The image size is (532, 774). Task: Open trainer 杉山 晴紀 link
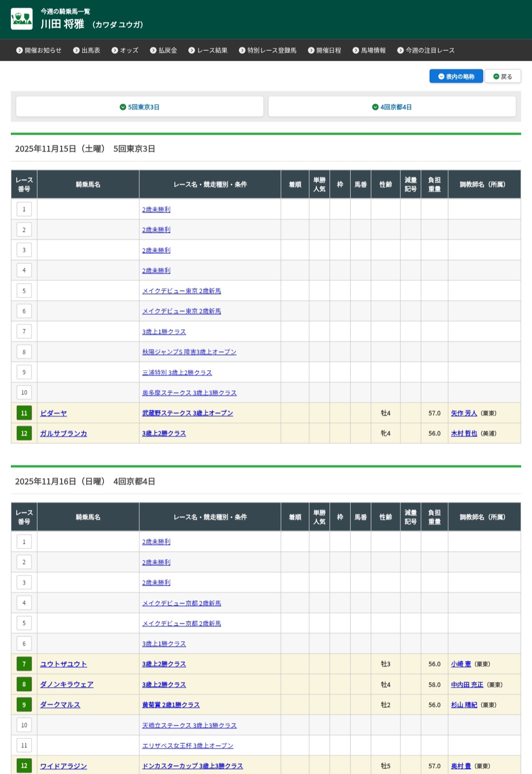point(464,705)
